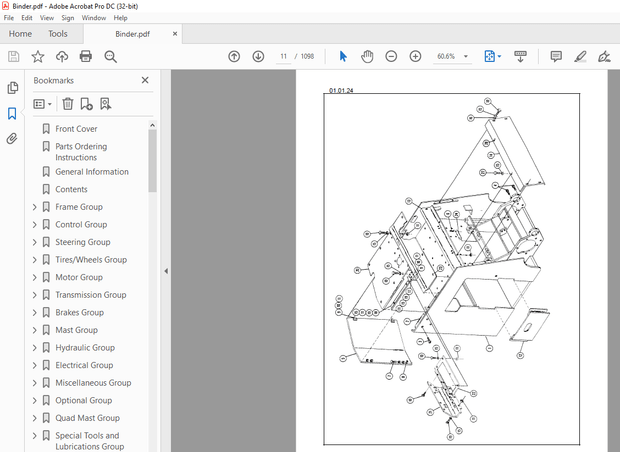Expand the Frame Group bookmark
This screenshot has height=452, width=620.
pos(35,207)
